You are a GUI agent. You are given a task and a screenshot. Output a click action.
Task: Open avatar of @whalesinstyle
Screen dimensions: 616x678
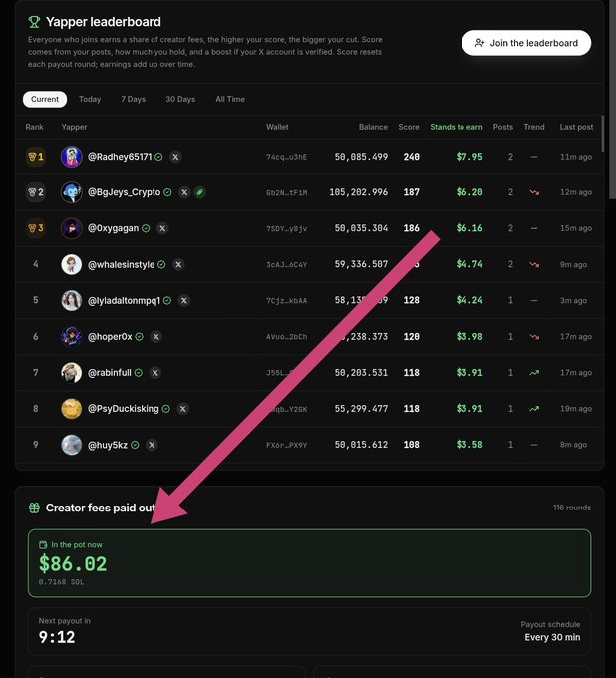(x=72, y=264)
